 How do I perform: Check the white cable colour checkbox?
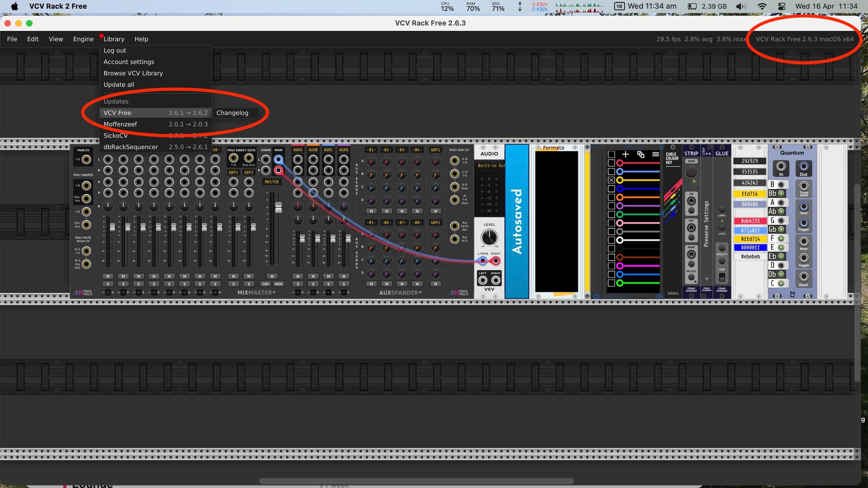(x=611, y=240)
